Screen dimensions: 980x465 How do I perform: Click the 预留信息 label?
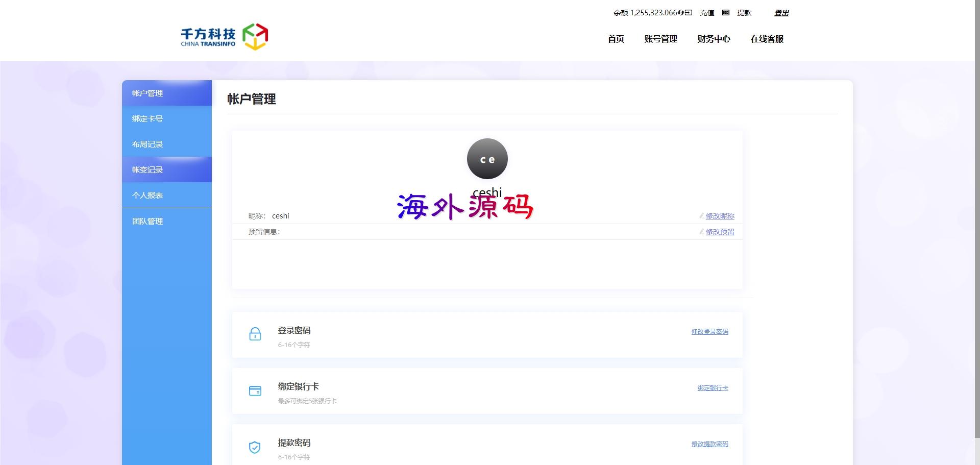264,232
